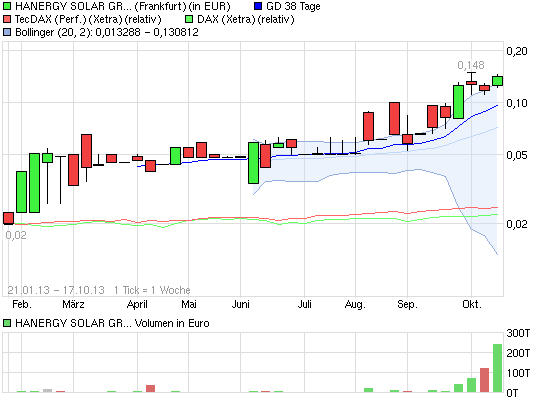
Task: Click the Okt. month axis label
Action: tap(472, 304)
